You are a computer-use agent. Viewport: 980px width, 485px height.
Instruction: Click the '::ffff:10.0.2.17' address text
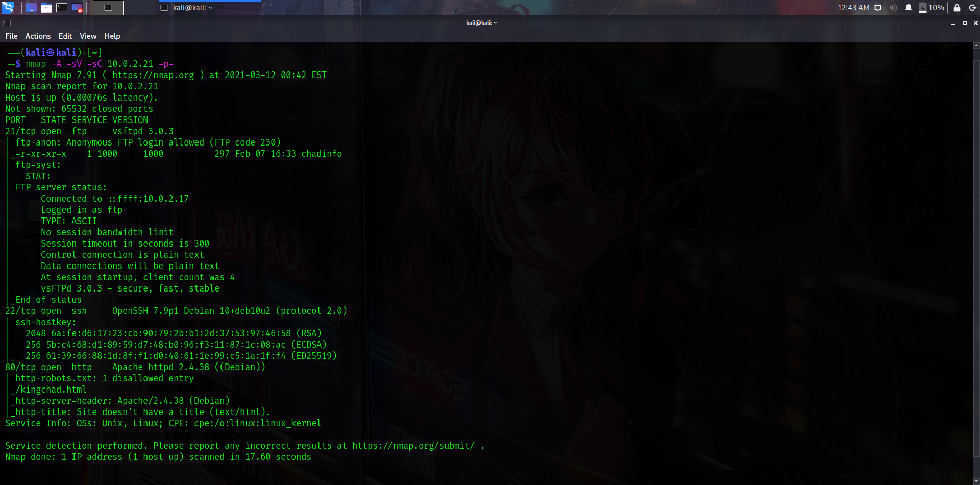tap(148, 199)
